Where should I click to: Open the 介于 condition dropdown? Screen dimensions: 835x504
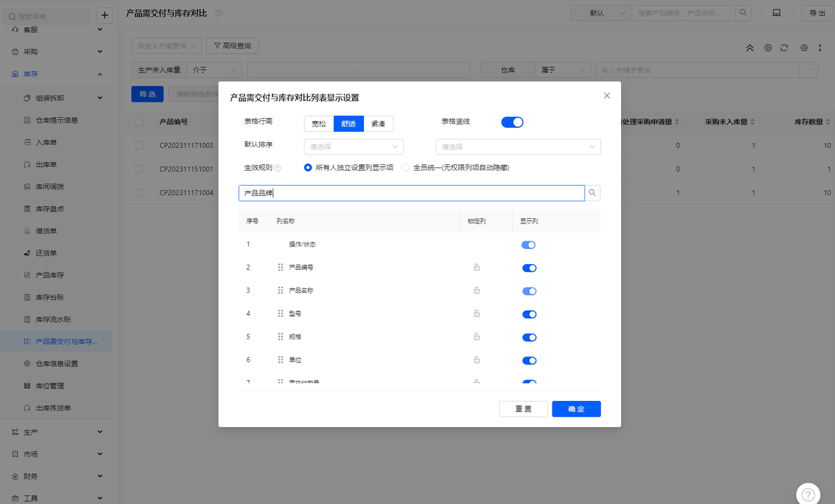pyautogui.click(x=214, y=70)
